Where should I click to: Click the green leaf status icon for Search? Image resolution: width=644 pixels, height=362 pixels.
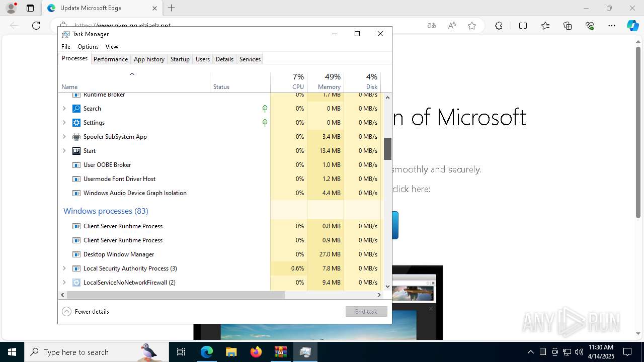pos(265,109)
